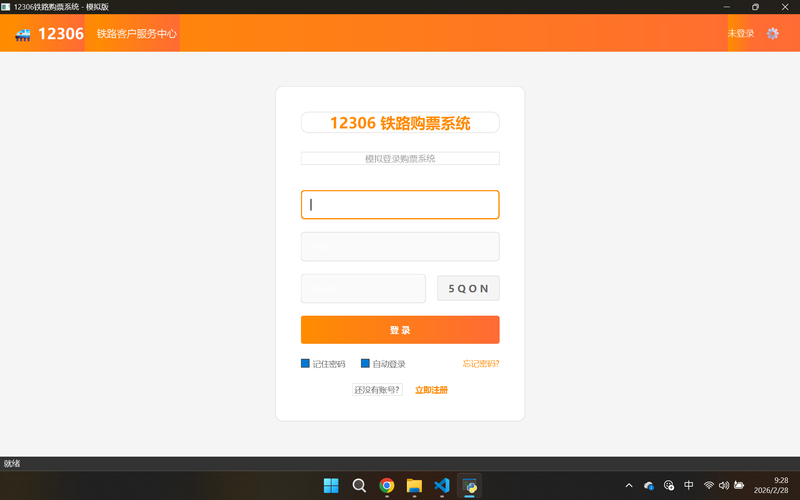800x500 pixels.
Task: Switch the 中 input method indicator
Action: pyautogui.click(x=689, y=485)
